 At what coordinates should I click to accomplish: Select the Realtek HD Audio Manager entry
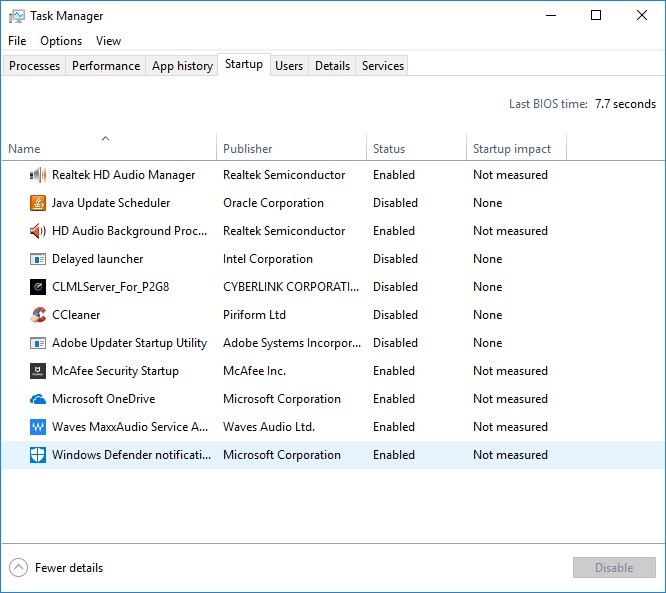pyautogui.click(x=333, y=175)
